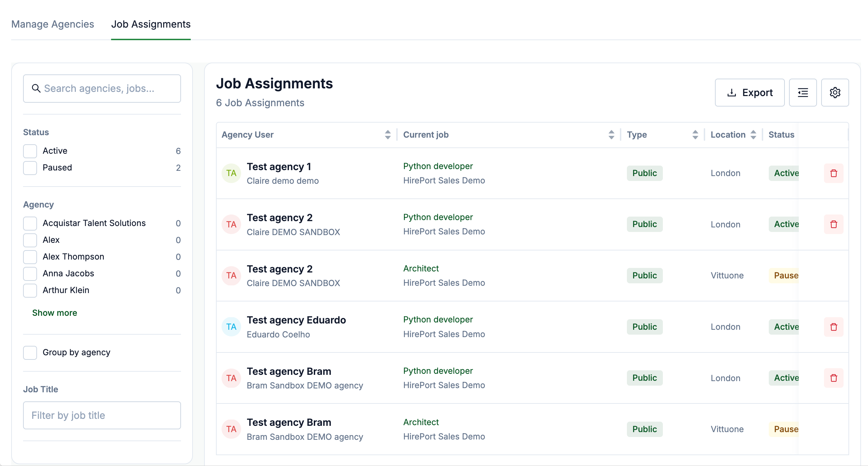Delete the Test agency 1 assignment
Screen dimensions: 868x466
pos(833,173)
